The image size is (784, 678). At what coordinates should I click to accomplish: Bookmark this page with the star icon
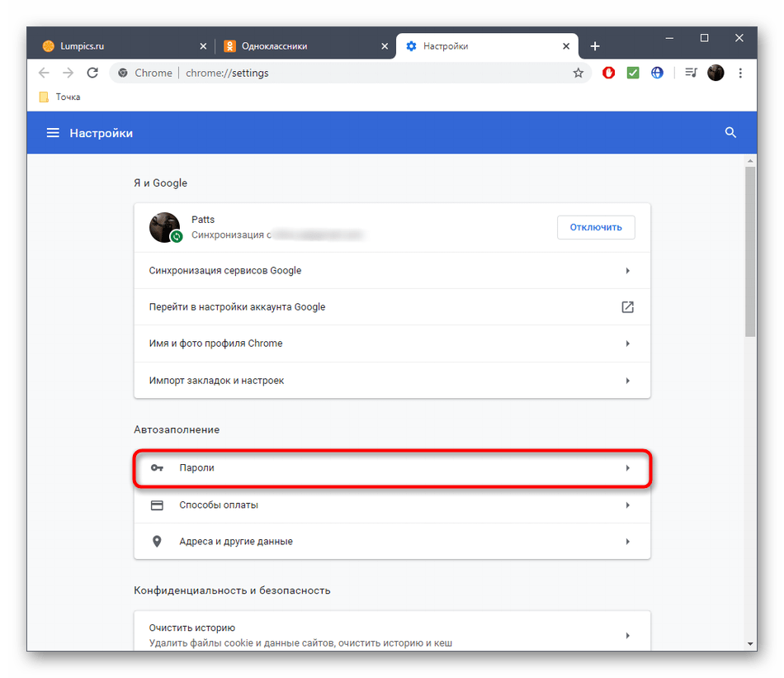coord(579,73)
